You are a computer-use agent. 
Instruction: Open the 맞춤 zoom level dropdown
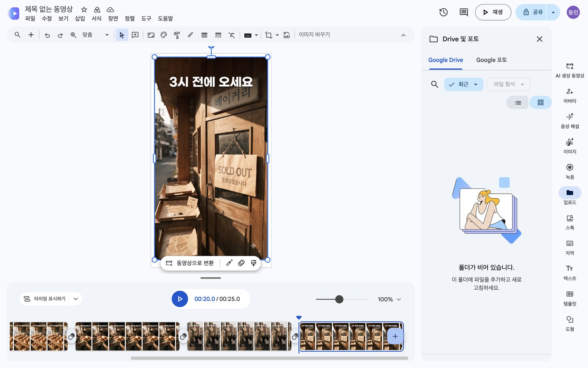click(96, 35)
